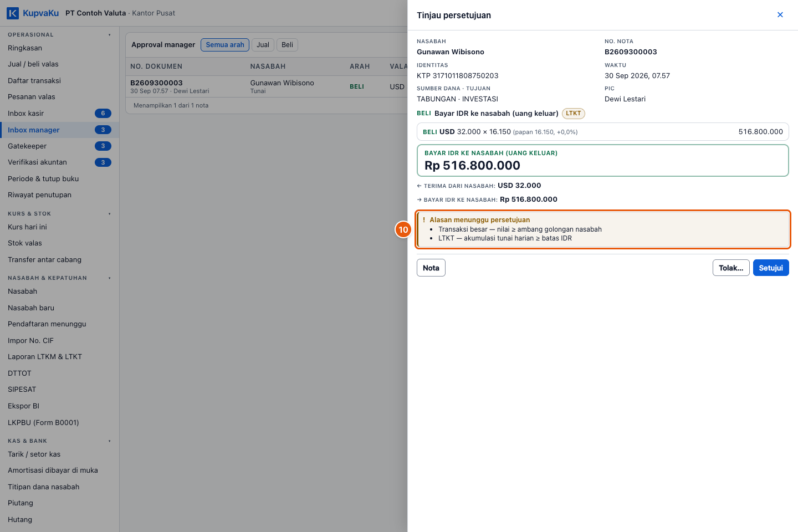Open Stok valas

59,243
